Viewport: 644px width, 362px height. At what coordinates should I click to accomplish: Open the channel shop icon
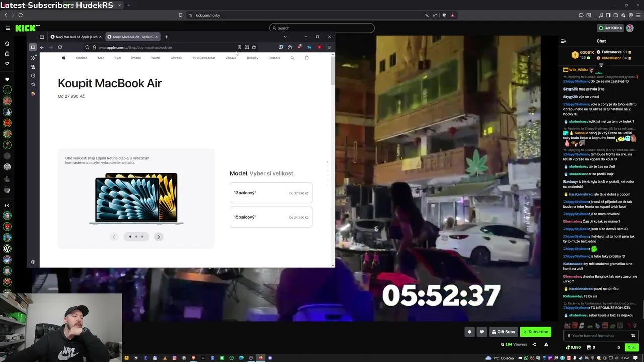[589, 347]
